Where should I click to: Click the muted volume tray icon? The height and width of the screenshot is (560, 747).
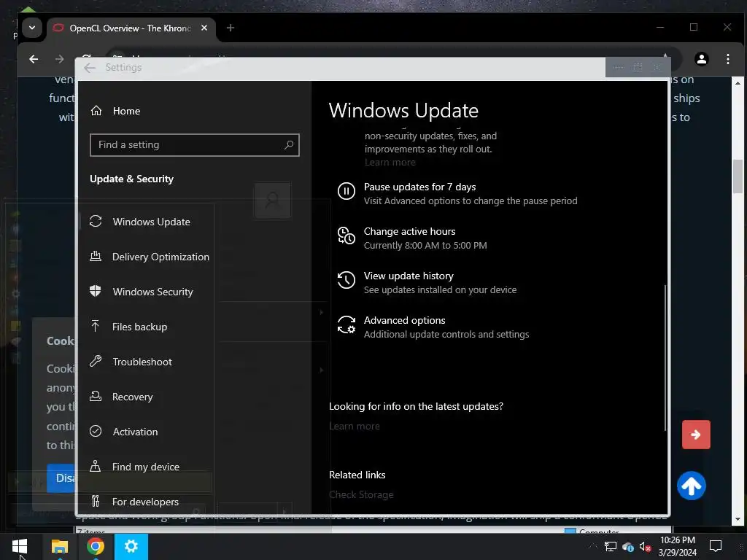(646, 547)
